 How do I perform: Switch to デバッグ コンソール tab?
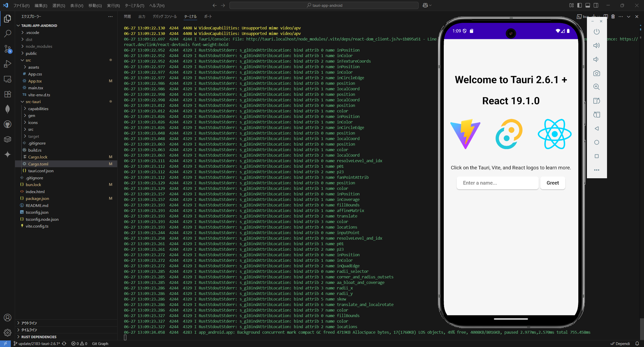point(165,17)
